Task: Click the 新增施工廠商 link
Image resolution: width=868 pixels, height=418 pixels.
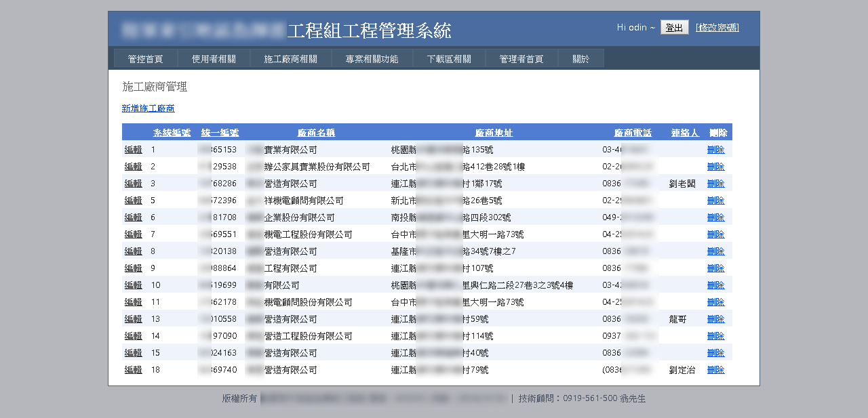Action: point(148,108)
